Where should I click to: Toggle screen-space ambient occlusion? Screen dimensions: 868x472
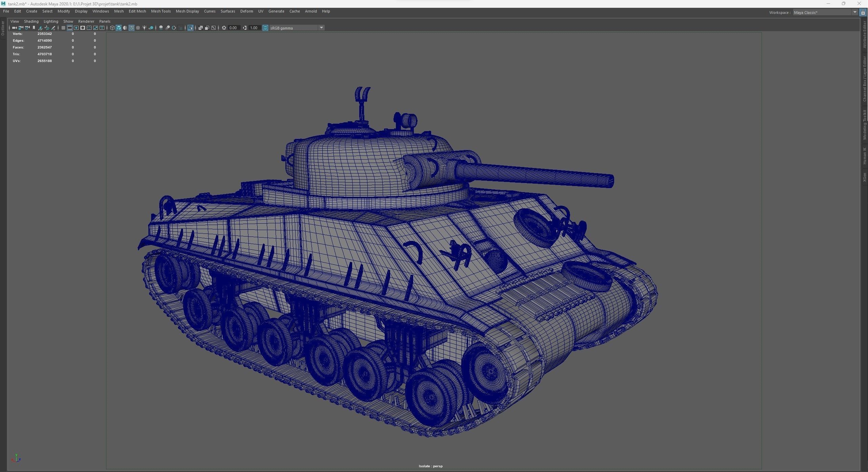point(161,28)
